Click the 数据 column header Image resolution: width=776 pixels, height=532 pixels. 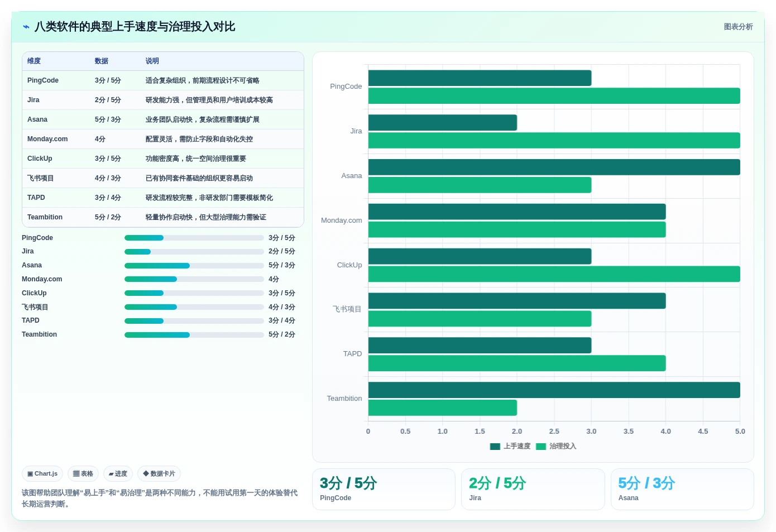click(102, 61)
